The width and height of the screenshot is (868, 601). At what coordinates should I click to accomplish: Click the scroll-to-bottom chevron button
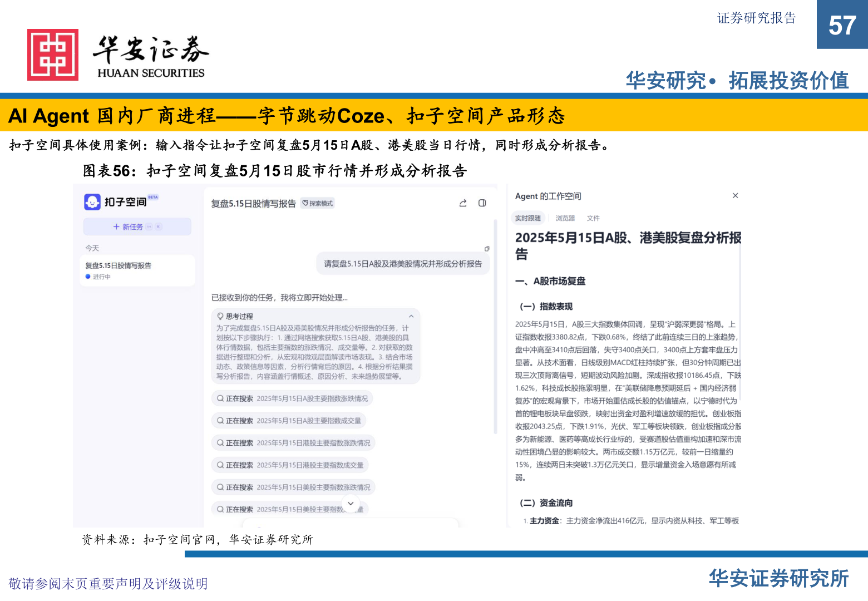pos(351,504)
